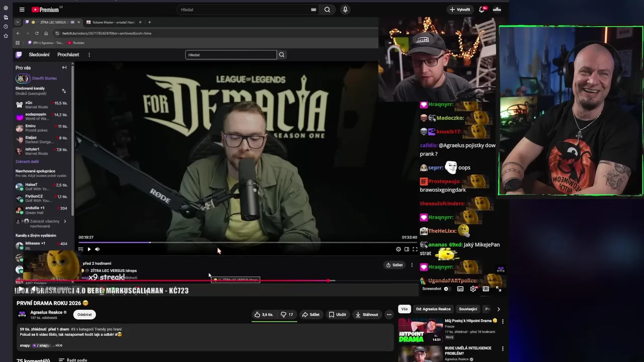The image size is (644, 362).
Task: Share the YouTube video via Sdílet
Action: (310, 315)
